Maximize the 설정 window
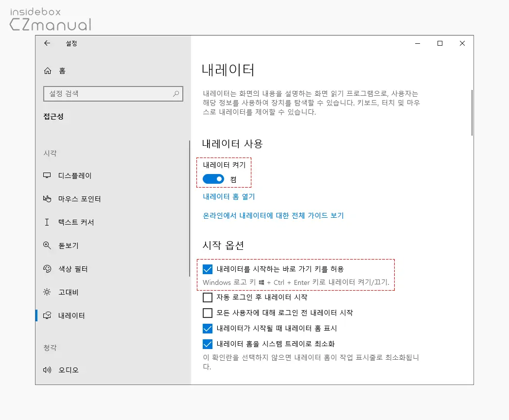509x420 pixels. click(x=440, y=43)
